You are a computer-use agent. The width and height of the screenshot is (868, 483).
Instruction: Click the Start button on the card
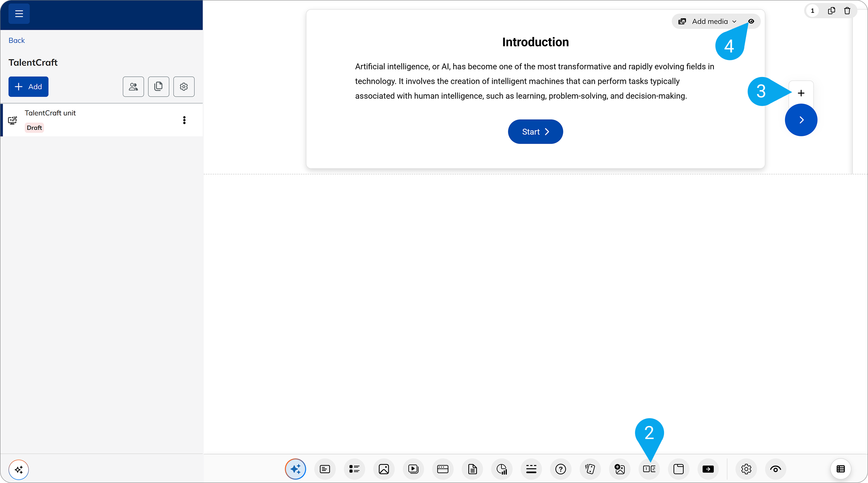535,132
